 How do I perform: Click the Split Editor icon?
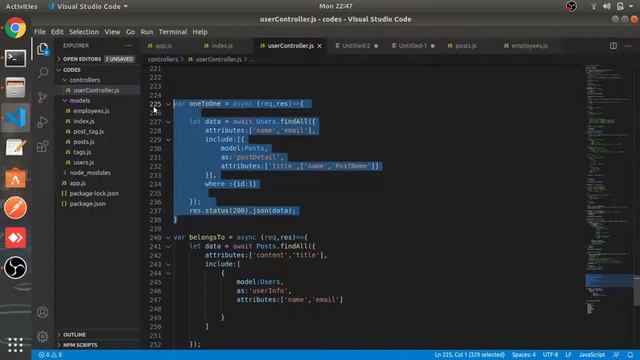613,46
